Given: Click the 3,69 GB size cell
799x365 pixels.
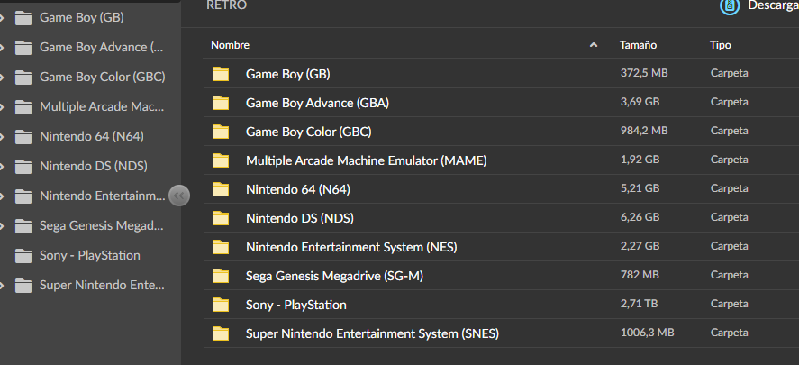Looking at the screenshot, I should (640, 102).
